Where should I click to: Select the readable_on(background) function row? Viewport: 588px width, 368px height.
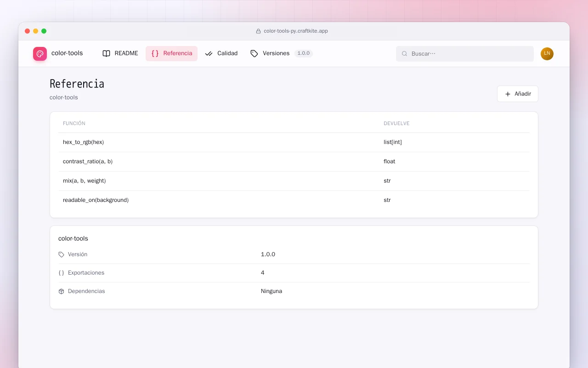(294, 200)
